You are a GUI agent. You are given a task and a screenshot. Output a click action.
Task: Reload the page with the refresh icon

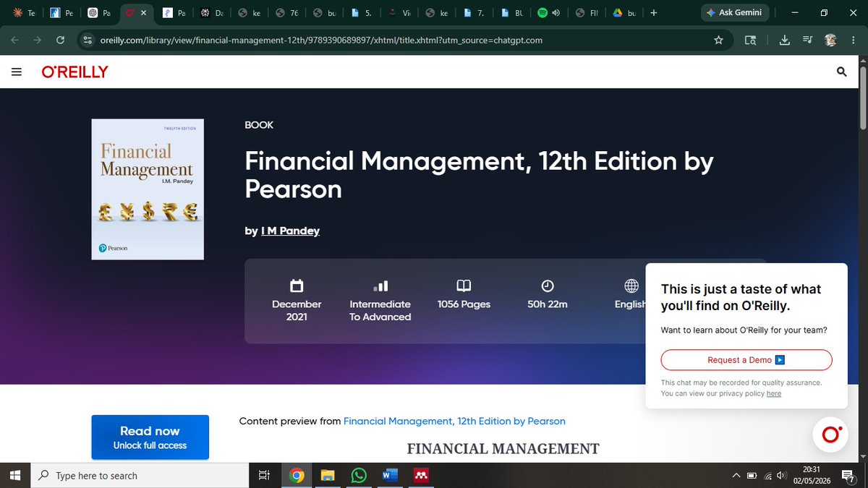[x=60, y=40]
